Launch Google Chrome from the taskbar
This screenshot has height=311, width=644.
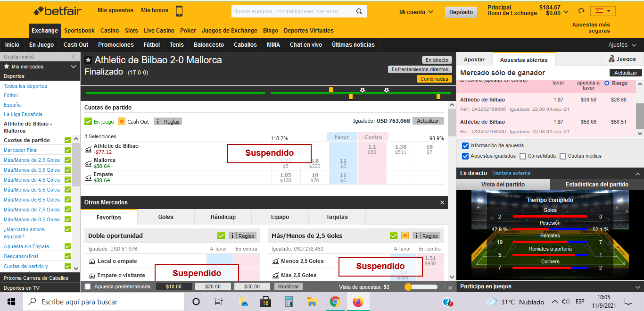point(335,302)
